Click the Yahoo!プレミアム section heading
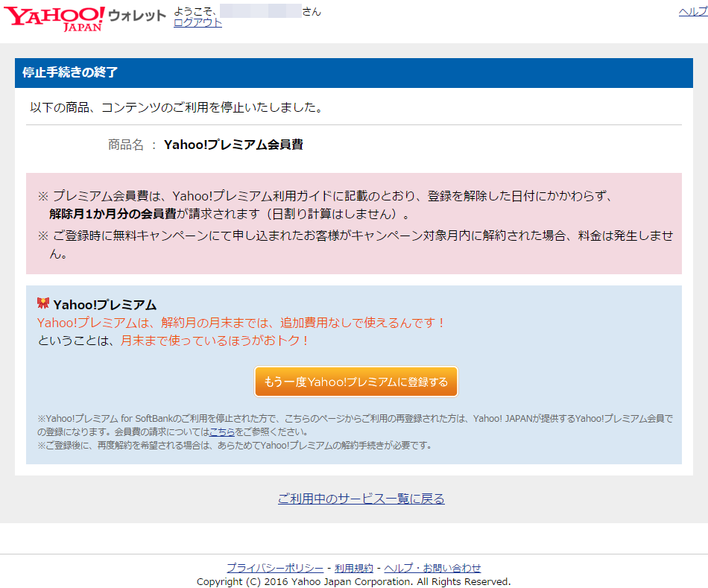This screenshot has width=708, height=588. (x=105, y=305)
